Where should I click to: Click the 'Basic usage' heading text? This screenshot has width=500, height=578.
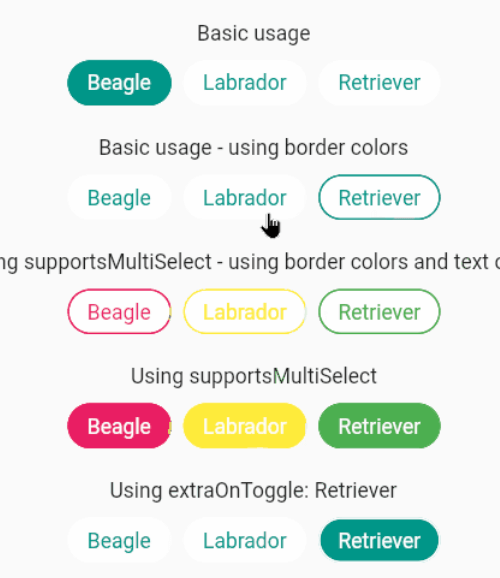click(254, 34)
